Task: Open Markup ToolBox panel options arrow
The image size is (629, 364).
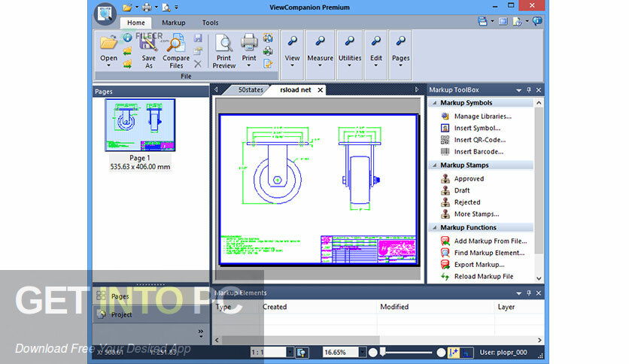Action: 518,90
